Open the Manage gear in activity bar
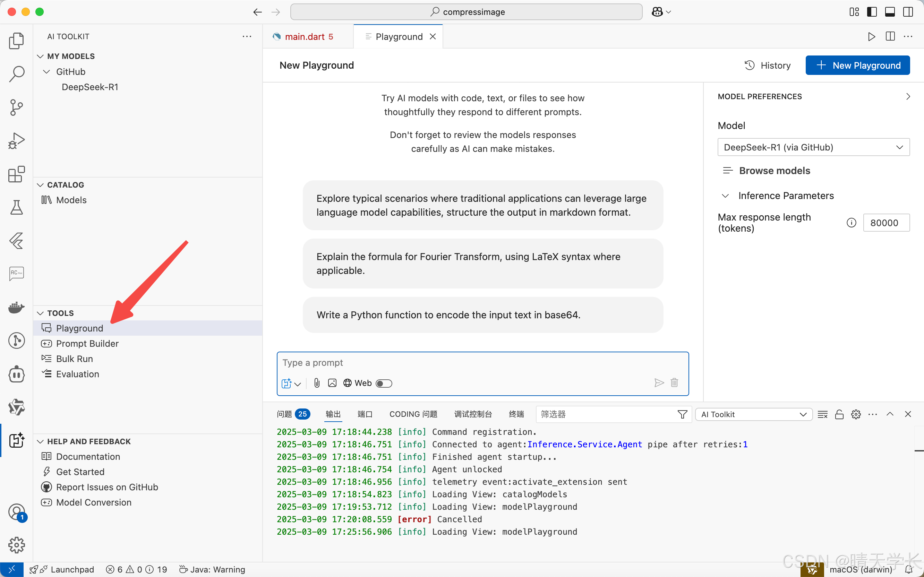Image resolution: width=924 pixels, height=577 pixels. tap(16, 545)
